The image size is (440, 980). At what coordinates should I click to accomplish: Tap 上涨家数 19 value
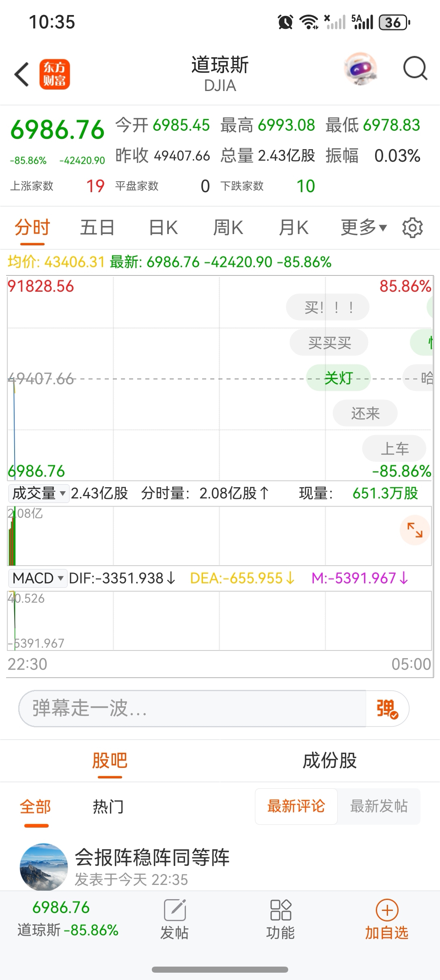pos(95,186)
